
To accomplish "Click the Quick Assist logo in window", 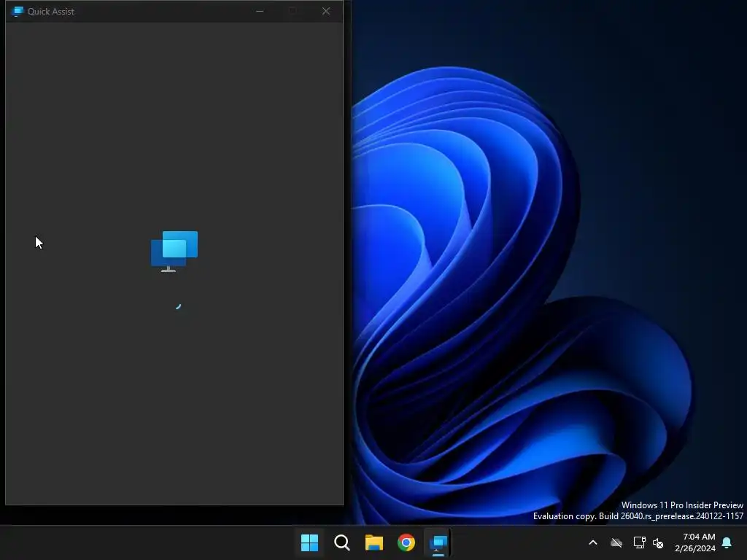I will coord(174,252).
